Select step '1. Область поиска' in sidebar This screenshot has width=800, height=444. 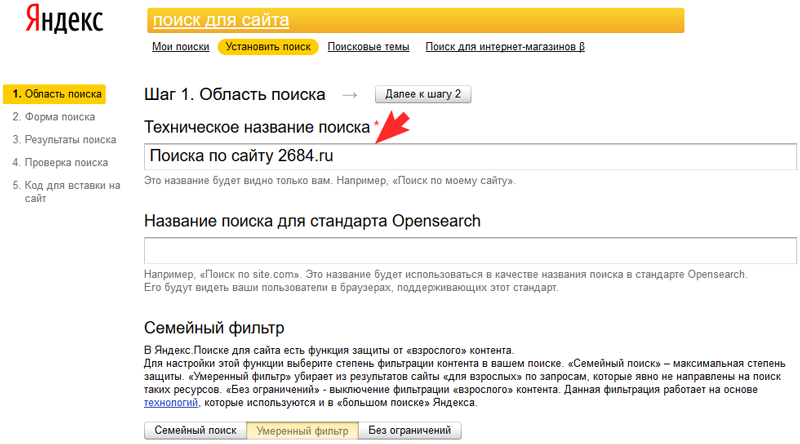[x=55, y=94]
